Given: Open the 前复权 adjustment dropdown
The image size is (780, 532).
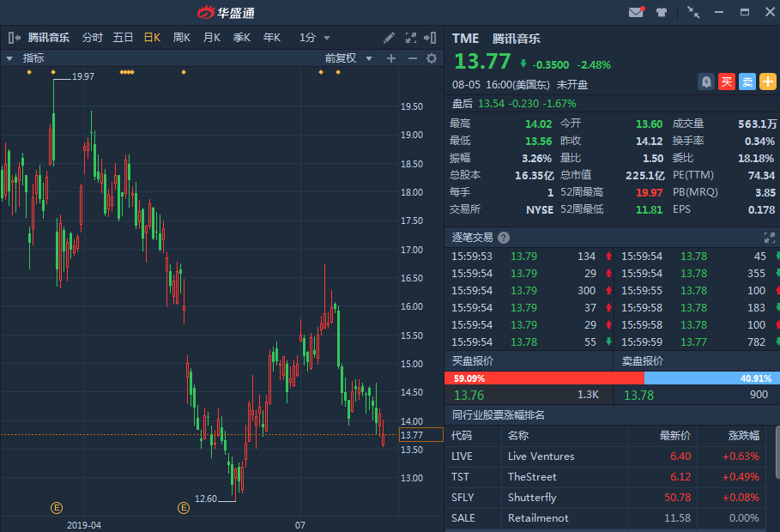Looking at the screenshot, I should 348,58.
